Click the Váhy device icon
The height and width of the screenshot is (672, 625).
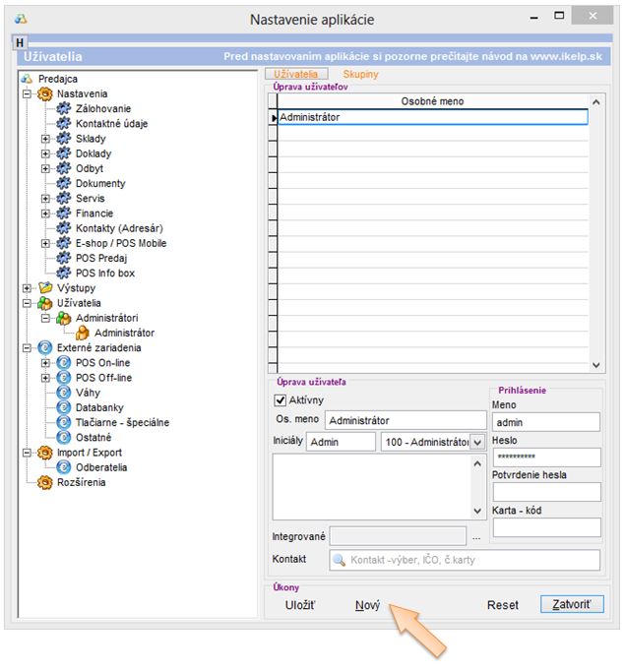tap(64, 393)
